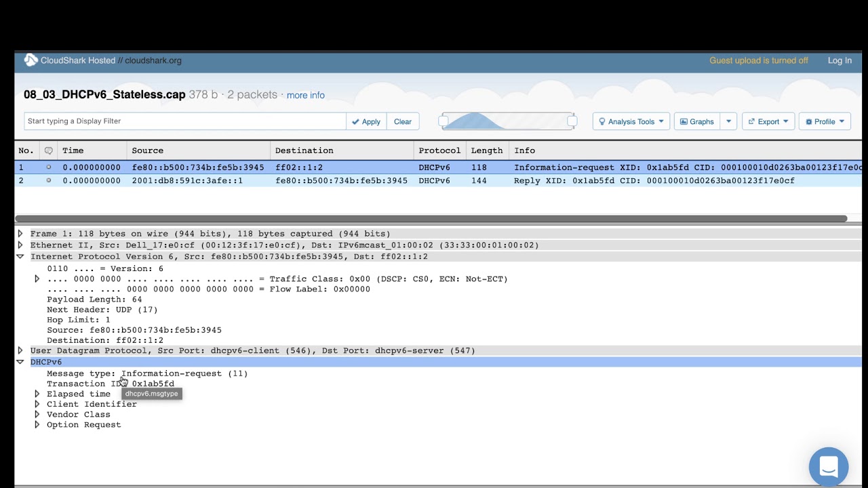Viewport: 868px width, 488px height.
Task: Sort by the Protocol column header
Action: point(439,150)
